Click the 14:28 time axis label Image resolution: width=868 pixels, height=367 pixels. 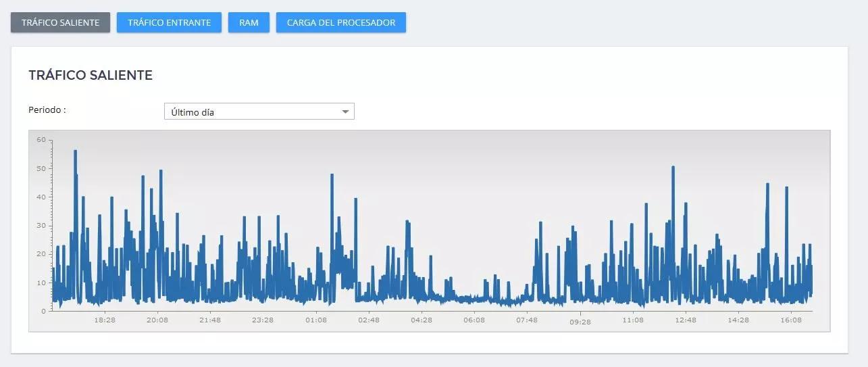click(738, 320)
